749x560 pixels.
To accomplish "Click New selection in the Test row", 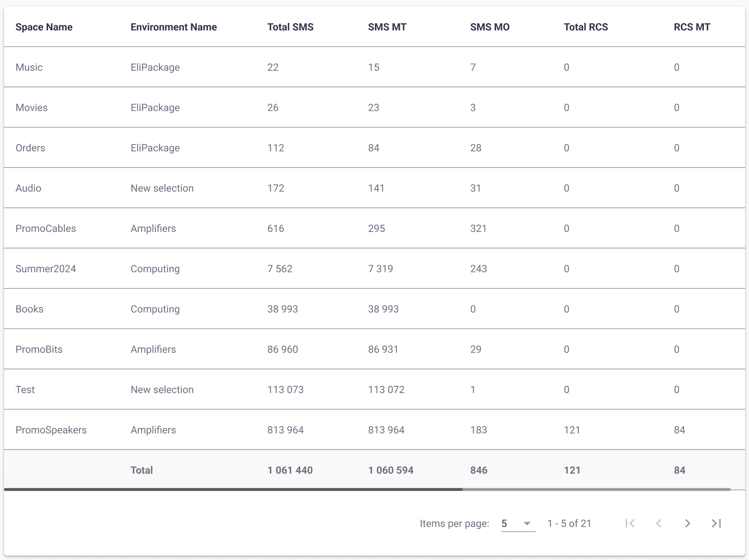I will pos(162,389).
